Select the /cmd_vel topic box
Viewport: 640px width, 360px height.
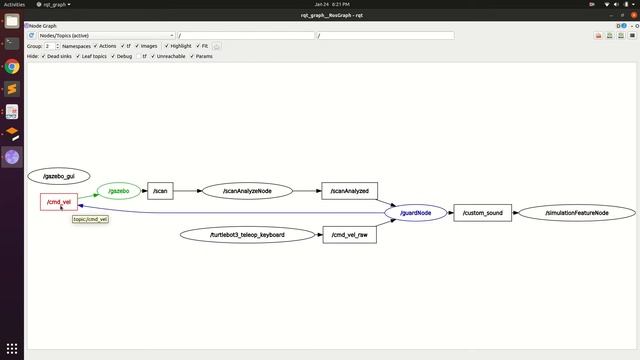coord(59,202)
